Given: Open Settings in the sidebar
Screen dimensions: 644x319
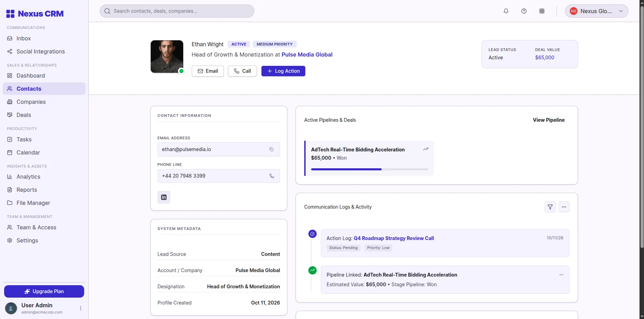Looking at the screenshot, I should point(44,240).
